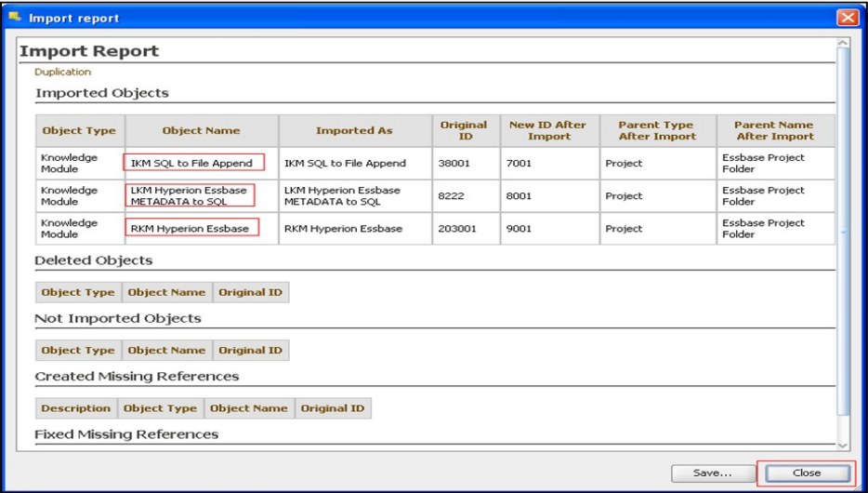
Task: Click Created Missing References 'Description' header
Action: pos(76,408)
